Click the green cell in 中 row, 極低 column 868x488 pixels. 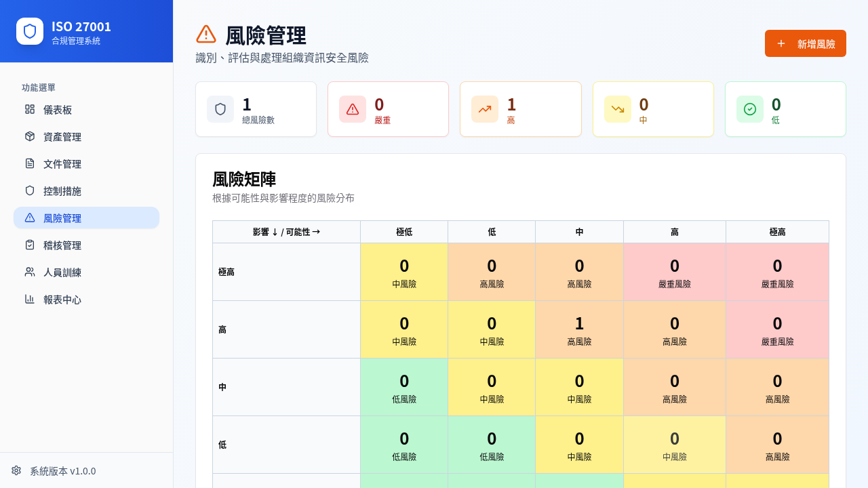coord(404,387)
